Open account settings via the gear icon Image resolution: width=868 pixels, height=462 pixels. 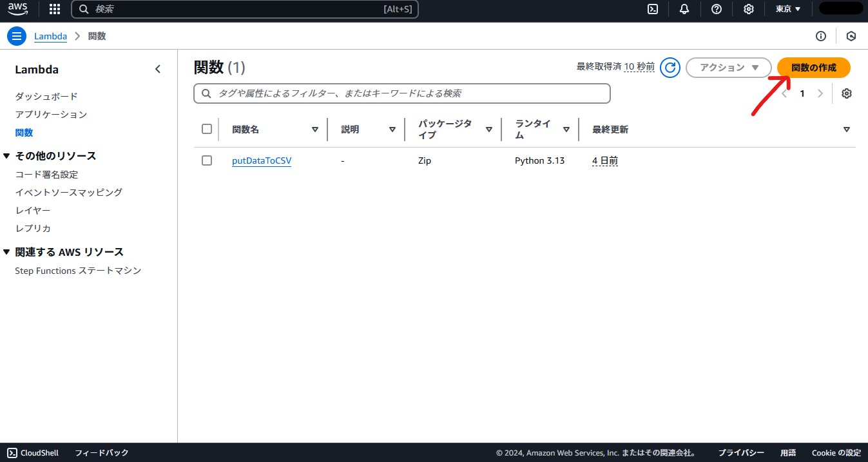pos(748,9)
